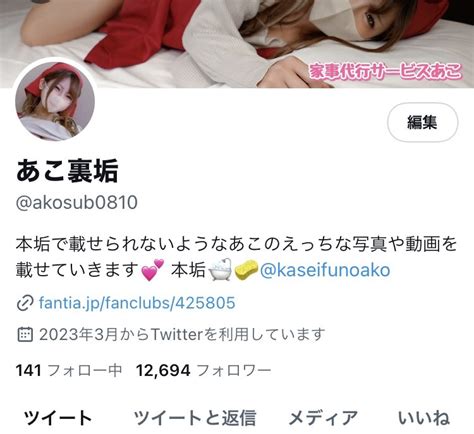Select the ツイート tab
This screenshot has width=474, height=434.
pos(58,418)
